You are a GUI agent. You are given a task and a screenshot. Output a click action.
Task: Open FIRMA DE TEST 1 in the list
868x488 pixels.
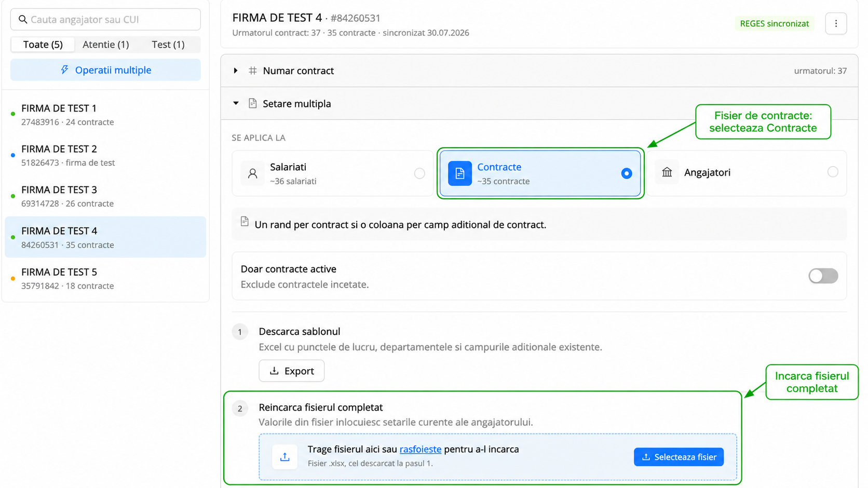click(105, 114)
